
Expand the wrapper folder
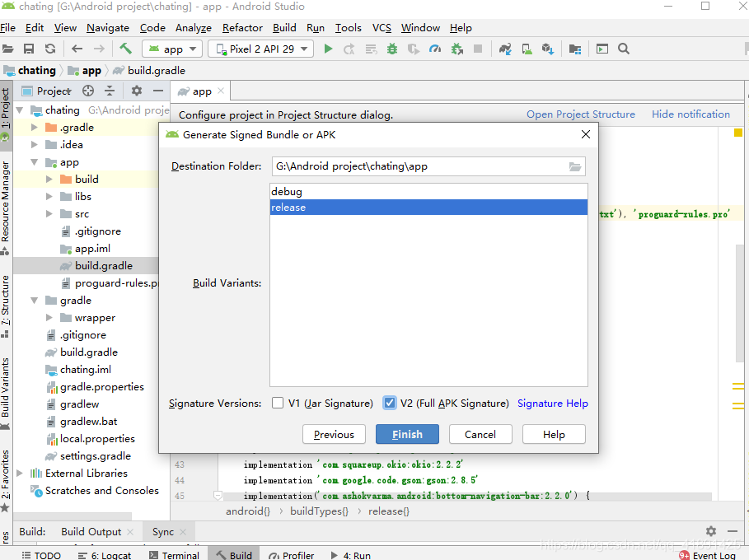point(49,318)
